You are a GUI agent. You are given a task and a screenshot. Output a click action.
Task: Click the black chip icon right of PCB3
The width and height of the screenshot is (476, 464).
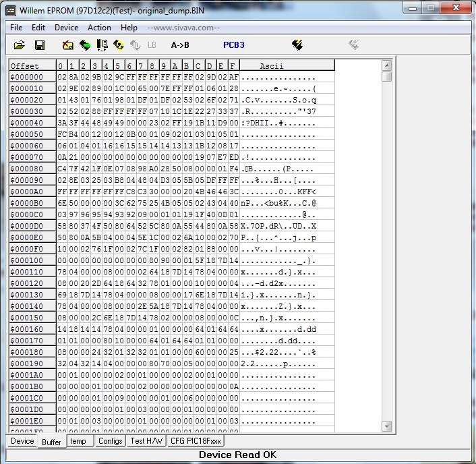297,45
